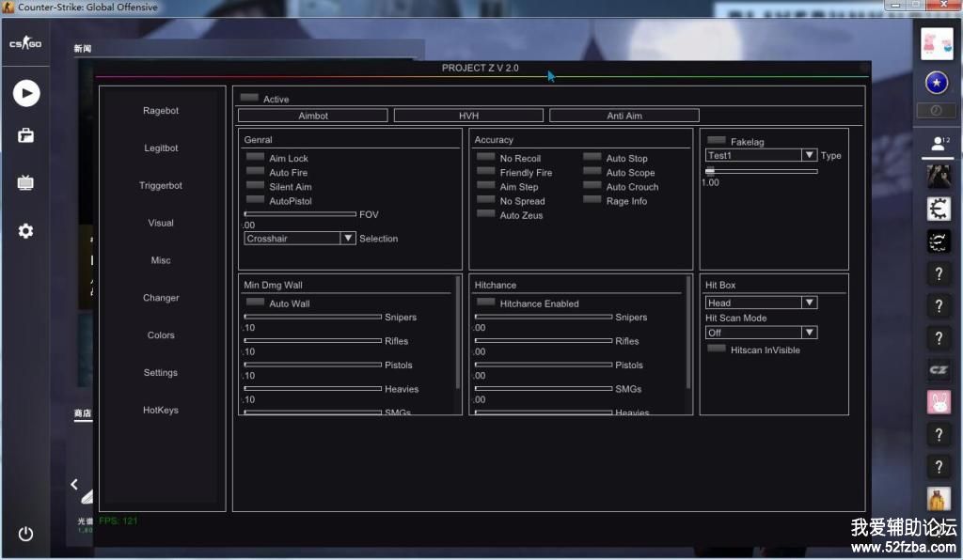The image size is (963, 560).
Task: Select the gear-shaped E friend avatar
Action: click(x=939, y=210)
